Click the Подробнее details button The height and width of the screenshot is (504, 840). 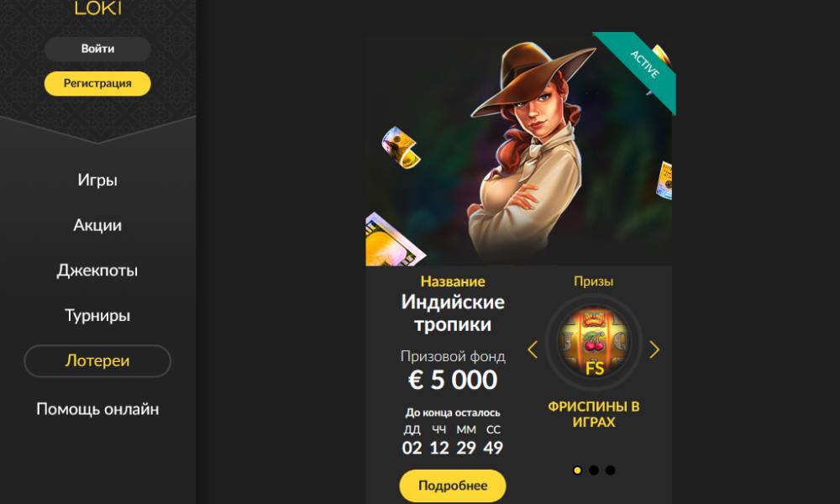453,486
